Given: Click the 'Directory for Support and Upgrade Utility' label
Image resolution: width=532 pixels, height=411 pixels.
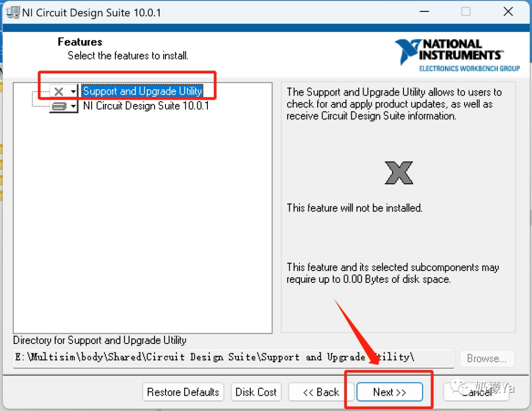Looking at the screenshot, I should pos(100,340).
